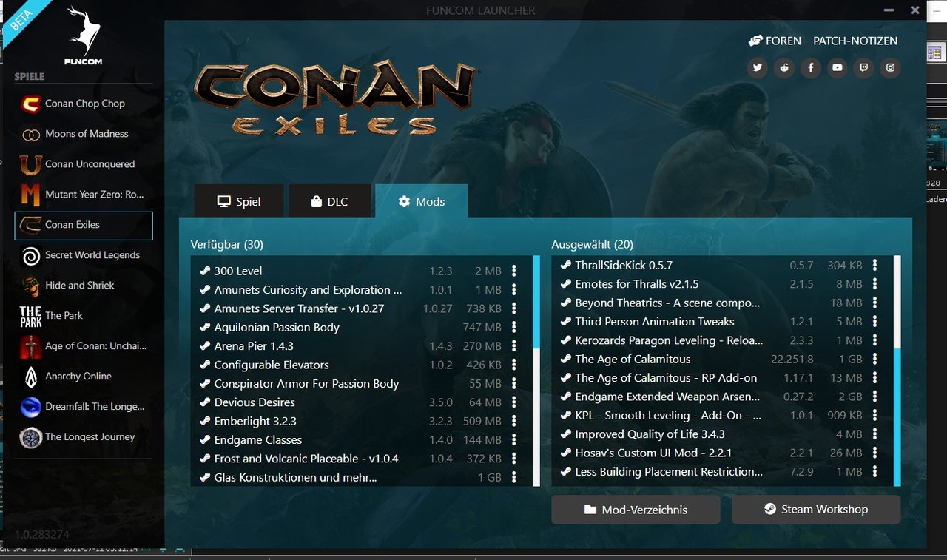This screenshot has width=947, height=560.
Task: Open options menu for Aquilonian Passion Body
Action: click(x=514, y=327)
